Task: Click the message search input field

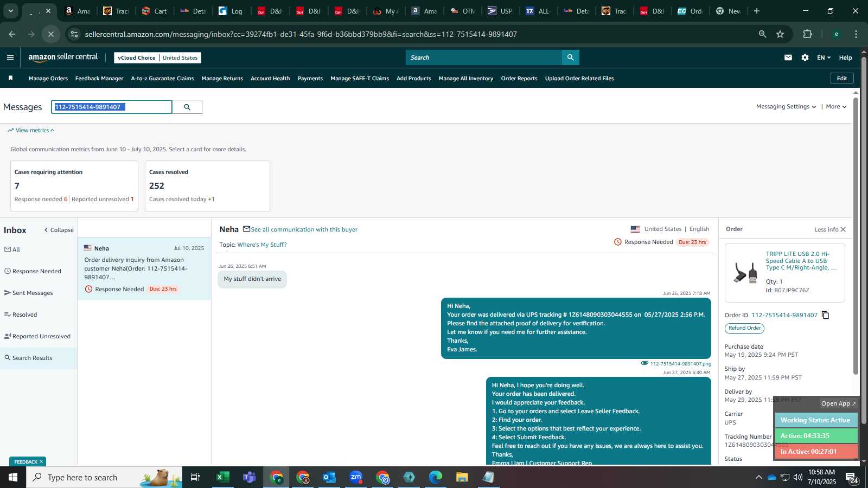Action: tap(112, 107)
